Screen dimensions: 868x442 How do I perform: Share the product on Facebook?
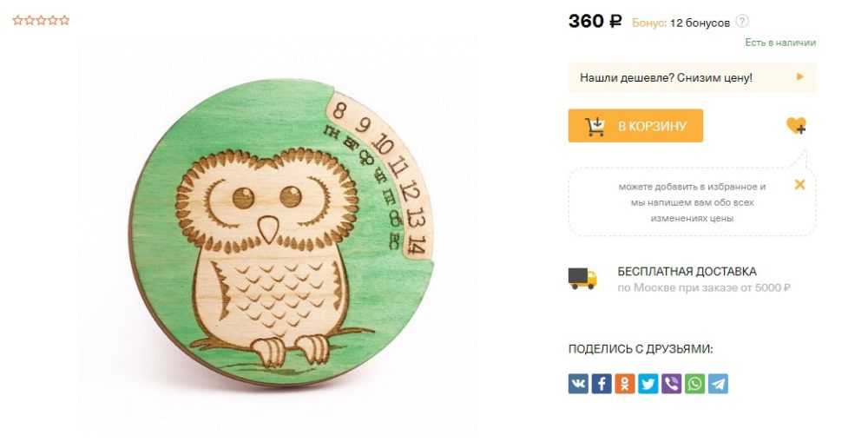(x=602, y=383)
